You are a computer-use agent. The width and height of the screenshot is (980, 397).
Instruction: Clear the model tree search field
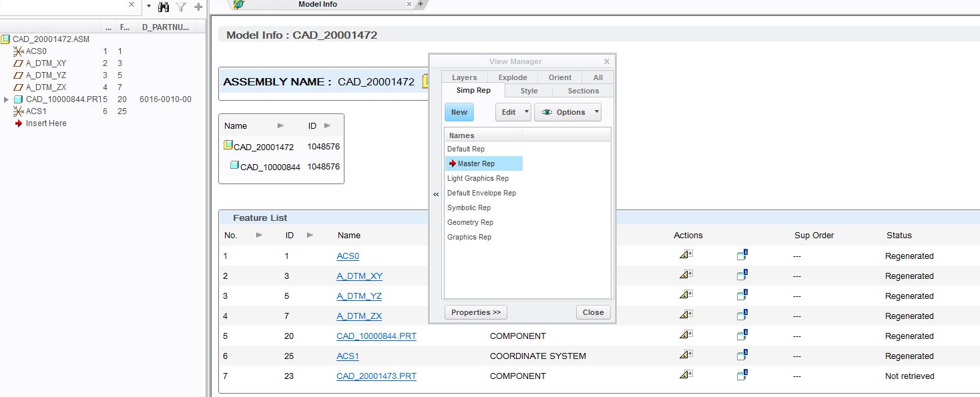tap(132, 5)
